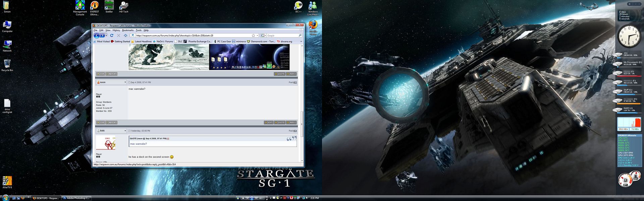This screenshot has width=644, height=201.
Task: Open the R4N member name dropdown
Action: [111, 131]
